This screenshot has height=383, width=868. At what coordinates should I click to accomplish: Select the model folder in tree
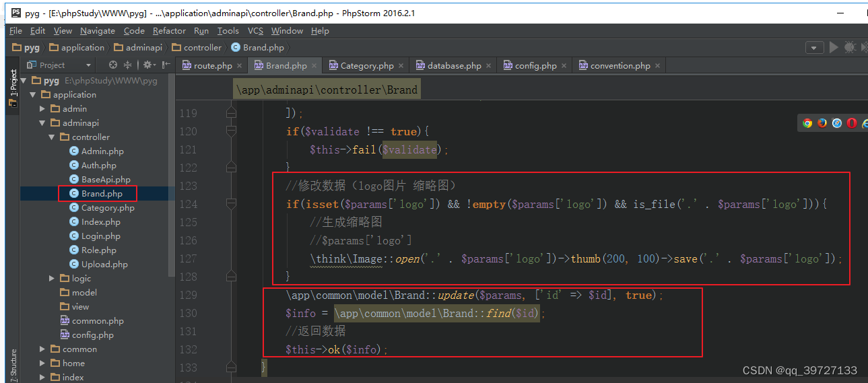pos(79,293)
